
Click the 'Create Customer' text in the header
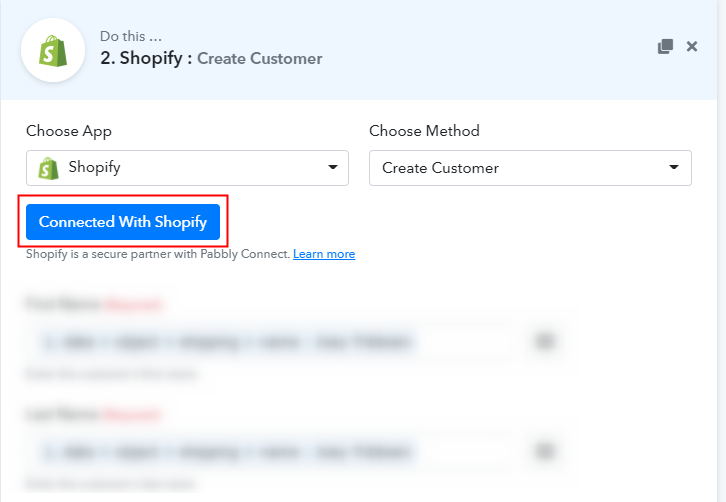click(x=260, y=59)
